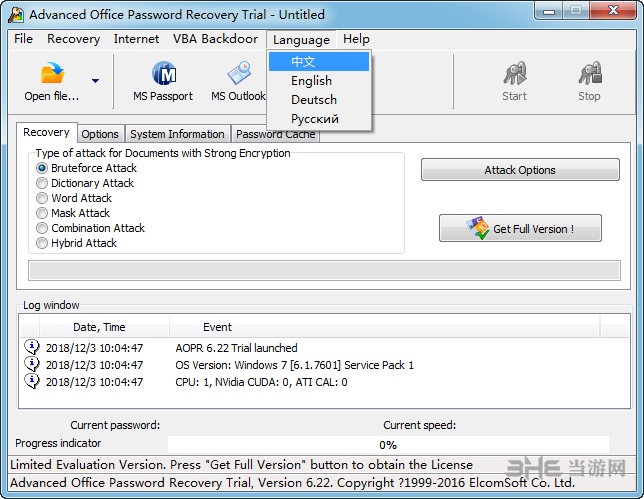Minimize the application window
This screenshot has width=644, height=499.
pyautogui.click(x=548, y=11)
